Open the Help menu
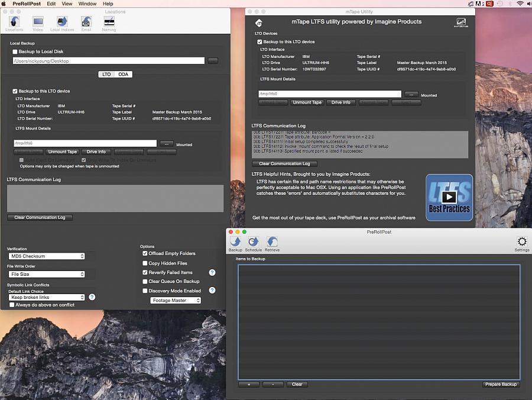Screen dimensions: 532x400 click(108, 4)
